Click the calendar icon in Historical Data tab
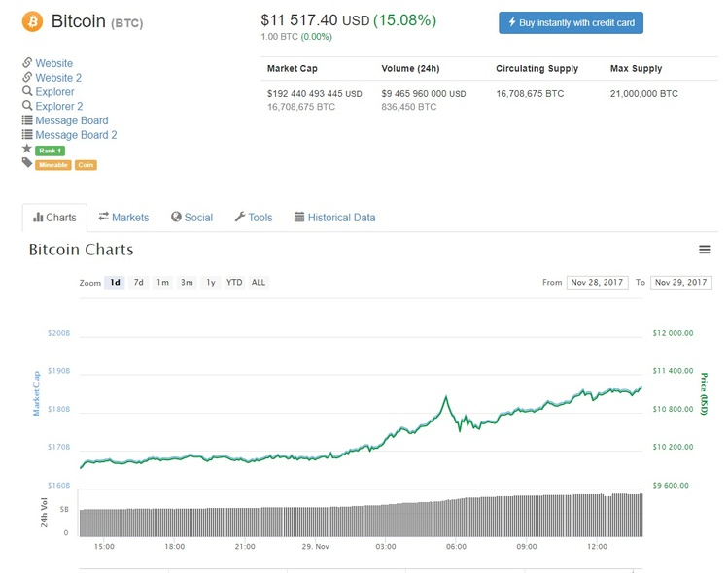The height and width of the screenshot is (573, 728). click(299, 217)
